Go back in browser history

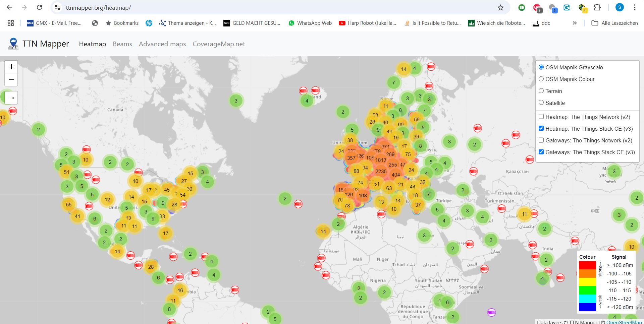(x=9, y=7)
